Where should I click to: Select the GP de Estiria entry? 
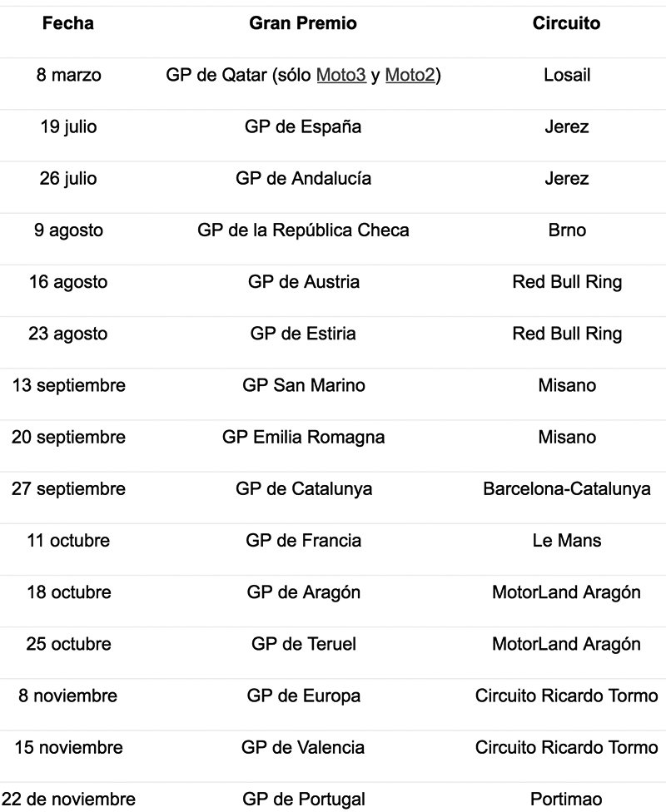pos(303,334)
